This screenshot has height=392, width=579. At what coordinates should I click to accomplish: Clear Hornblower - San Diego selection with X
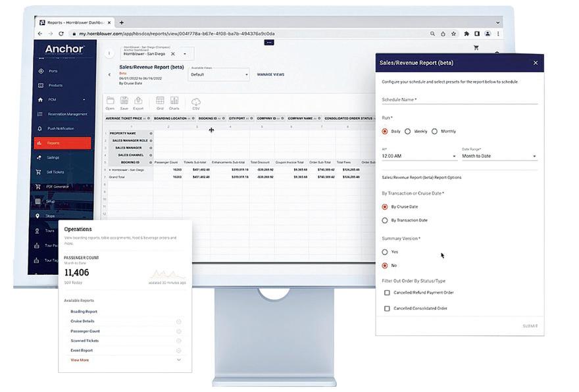pos(173,54)
